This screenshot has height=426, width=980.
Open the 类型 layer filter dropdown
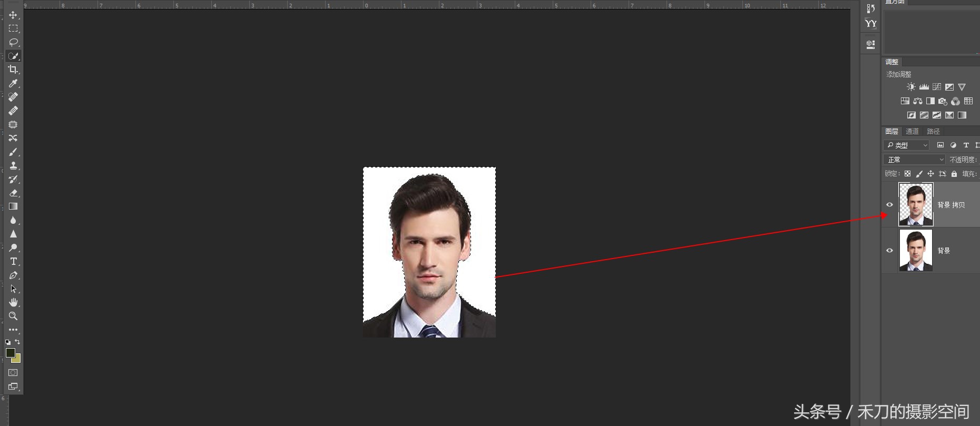pyautogui.click(x=906, y=145)
